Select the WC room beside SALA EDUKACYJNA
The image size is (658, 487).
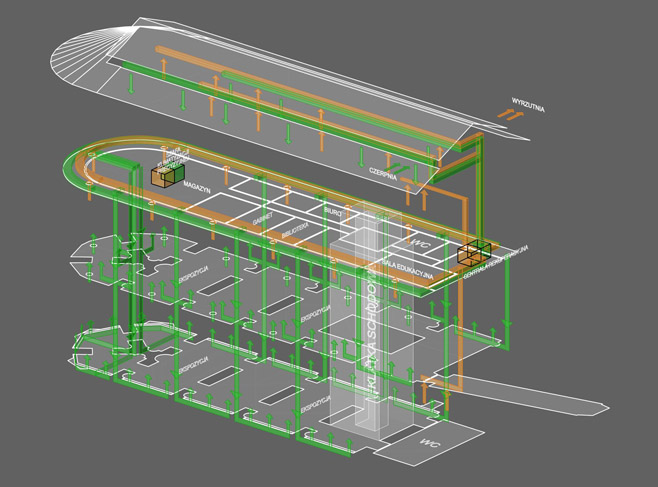tap(420, 243)
